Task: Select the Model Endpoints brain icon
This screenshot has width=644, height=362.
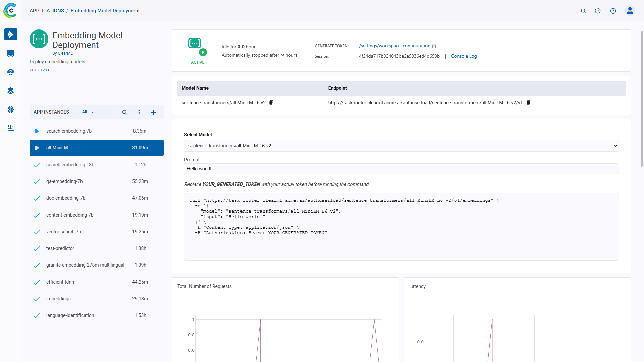Action: pyautogui.click(x=10, y=109)
